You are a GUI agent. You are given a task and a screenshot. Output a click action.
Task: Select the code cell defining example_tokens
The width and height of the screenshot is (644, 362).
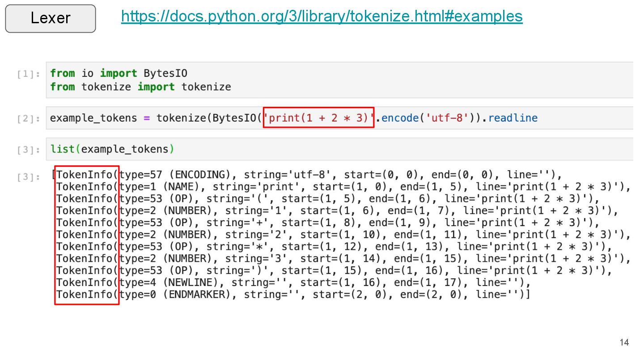[339, 118]
